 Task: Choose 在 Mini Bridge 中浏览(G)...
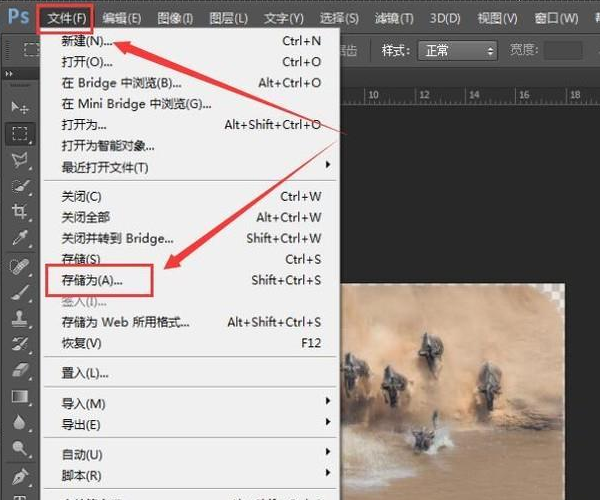[x=191, y=104]
